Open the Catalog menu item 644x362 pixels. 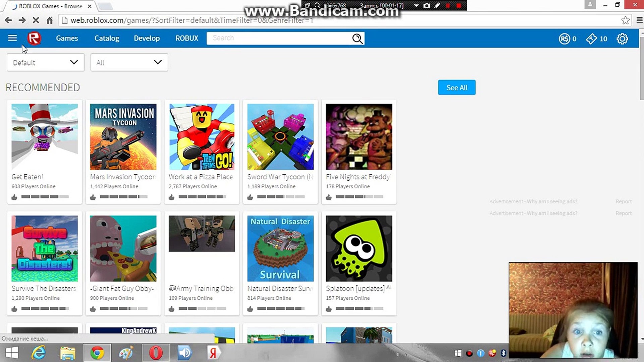[x=107, y=38]
